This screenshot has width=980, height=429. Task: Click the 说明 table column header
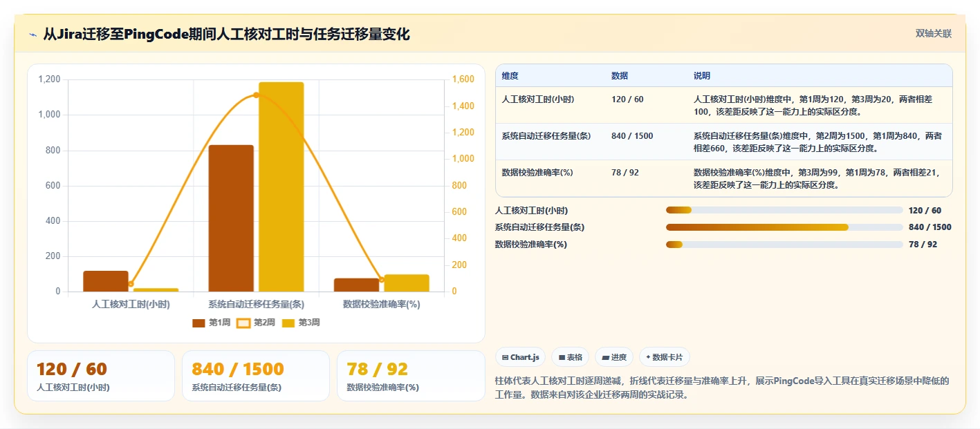pos(702,76)
